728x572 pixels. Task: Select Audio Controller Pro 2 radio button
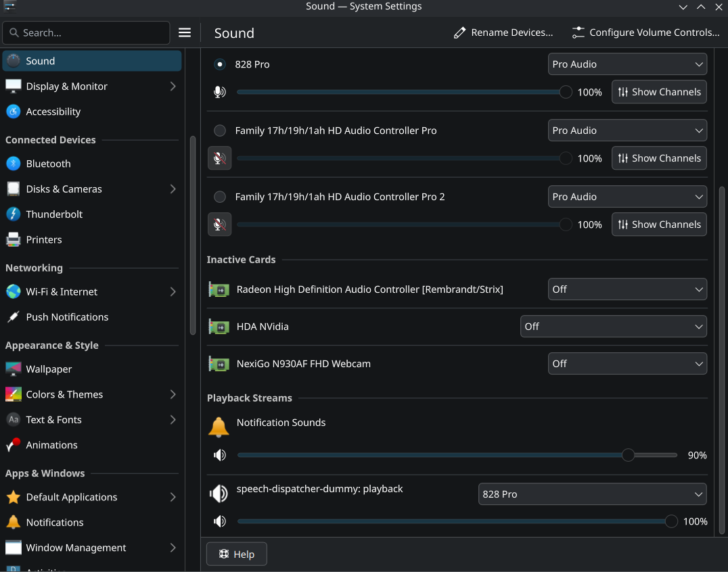pyautogui.click(x=220, y=197)
